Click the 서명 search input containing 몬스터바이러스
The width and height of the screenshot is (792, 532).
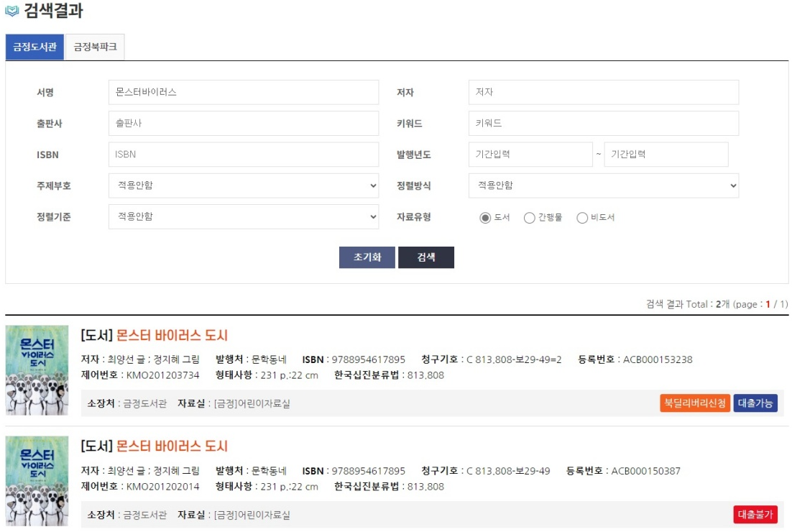coord(244,92)
